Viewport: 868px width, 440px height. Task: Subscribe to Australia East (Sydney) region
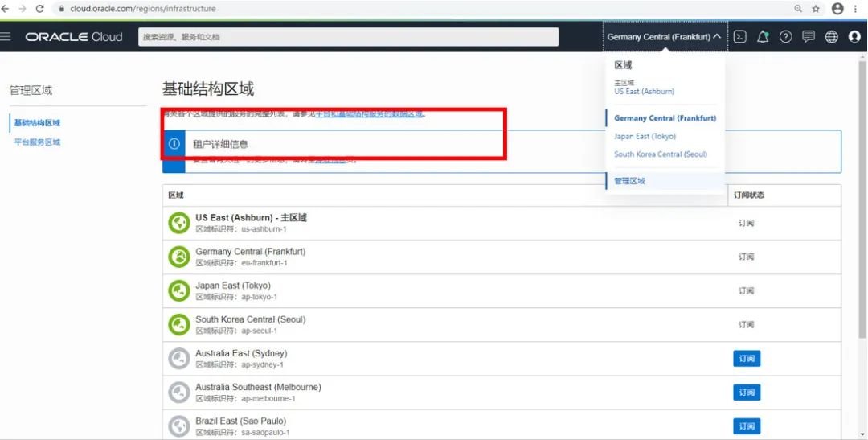coord(747,359)
